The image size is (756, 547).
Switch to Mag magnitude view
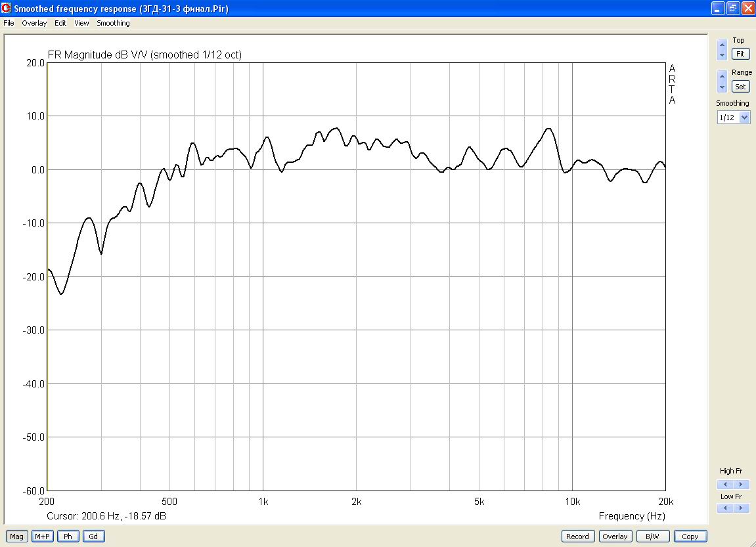click(x=17, y=536)
